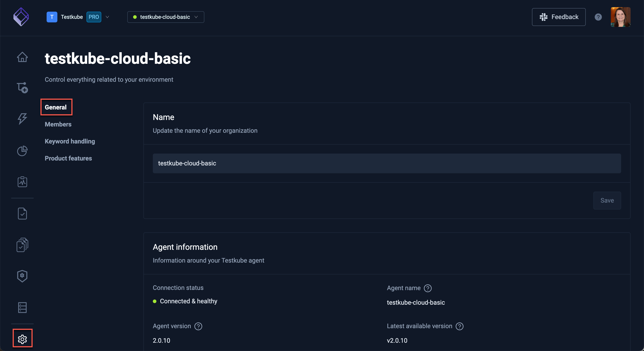Viewport: 644px width, 351px height.
Task: Click the 'Connection status' label
Action: (178, 288)
